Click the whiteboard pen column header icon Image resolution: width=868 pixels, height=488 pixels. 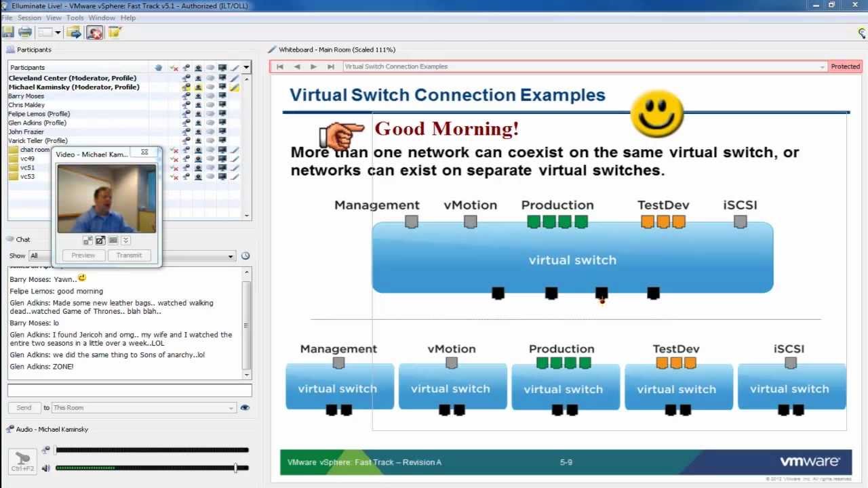point(235,68)
